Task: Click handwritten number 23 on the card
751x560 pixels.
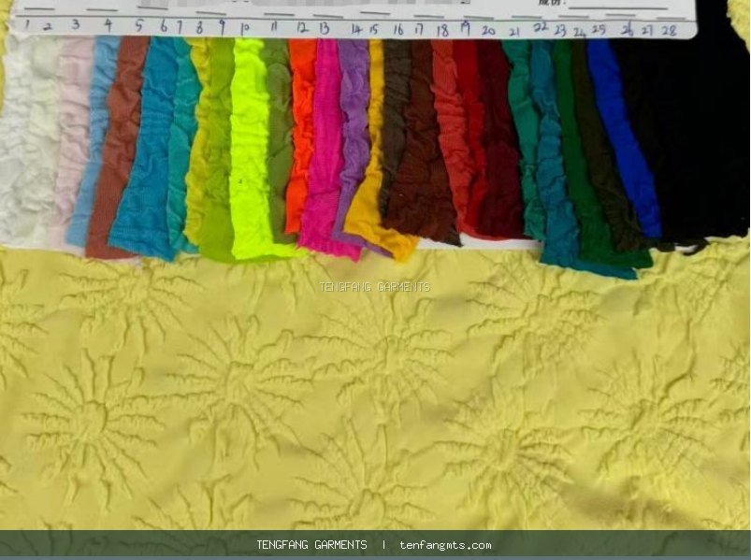Action: tap(560, 31)
